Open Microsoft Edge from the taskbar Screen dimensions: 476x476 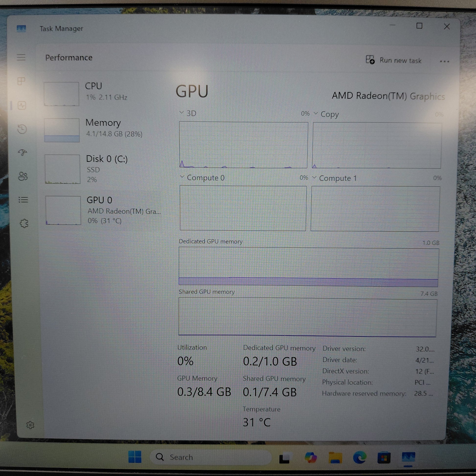360,457
